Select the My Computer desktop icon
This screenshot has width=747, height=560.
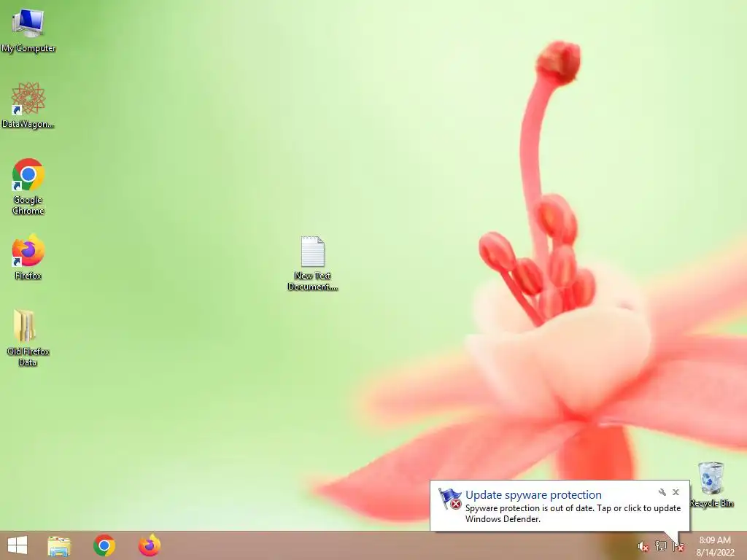(28, 31)
